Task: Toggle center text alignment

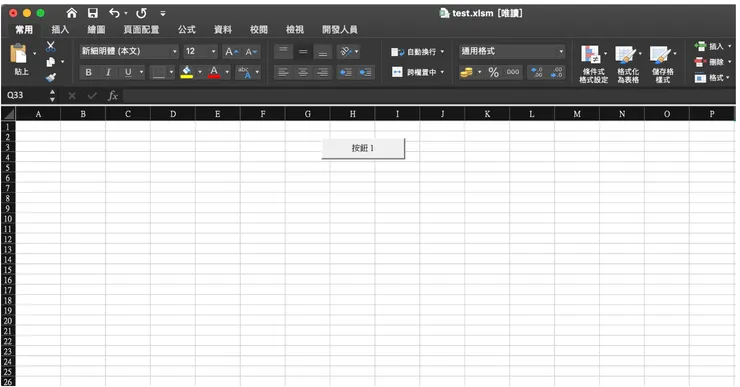Action: (303, 72)
